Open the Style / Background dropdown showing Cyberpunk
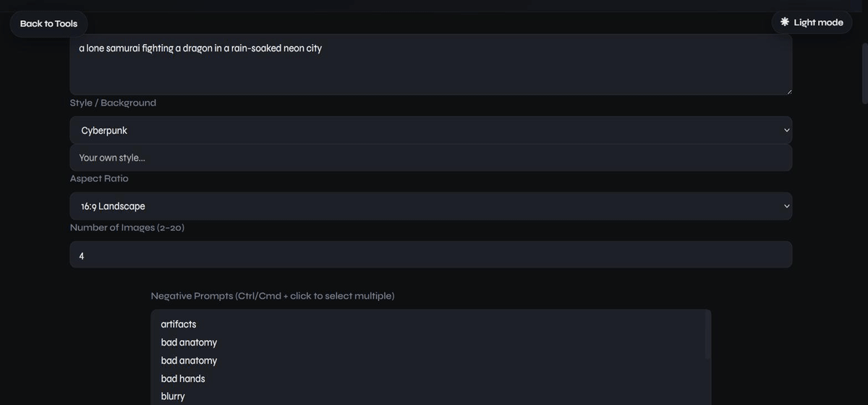Image resolution: width=868 pixels, height=405 pixels. (431, 130)
